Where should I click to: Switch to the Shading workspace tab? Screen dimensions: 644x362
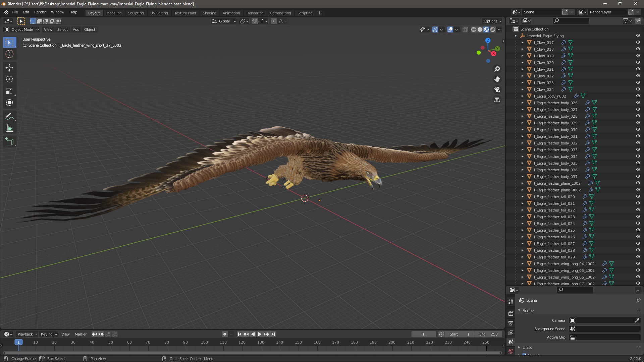(209, 13)
